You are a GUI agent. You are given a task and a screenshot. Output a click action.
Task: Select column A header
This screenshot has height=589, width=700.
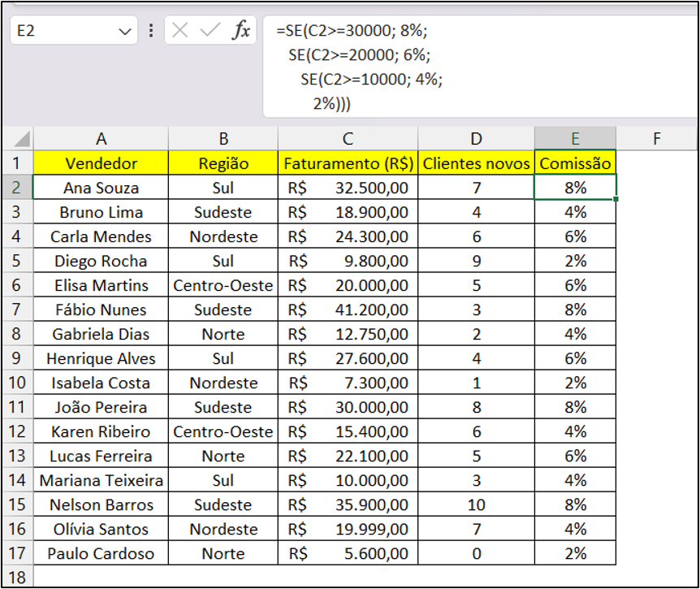click(x=101, y=139)
